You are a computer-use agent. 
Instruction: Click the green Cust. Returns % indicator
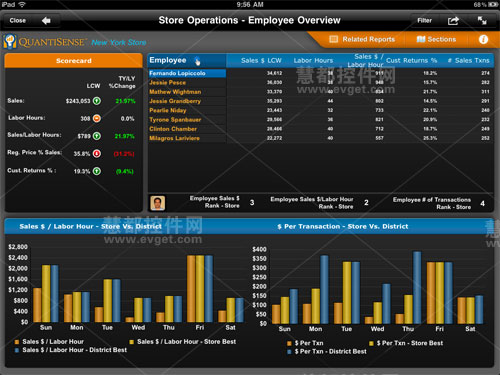pyautogui.click(x=97, y=171)
